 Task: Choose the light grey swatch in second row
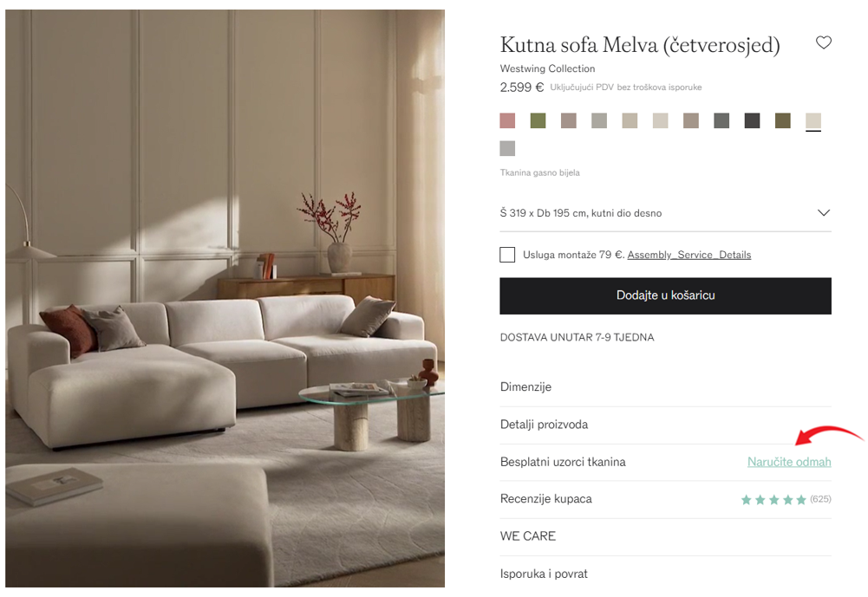[507, 148]
